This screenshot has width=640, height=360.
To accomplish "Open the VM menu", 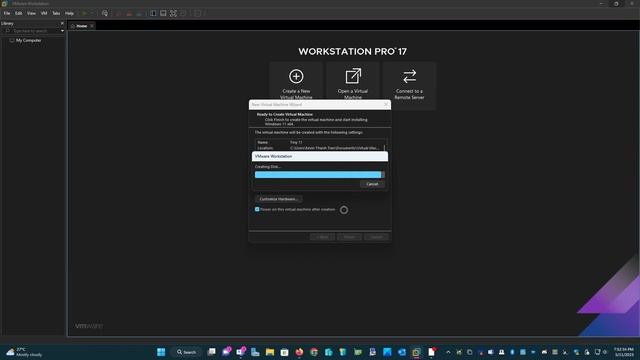I will (x=44, y=13).
